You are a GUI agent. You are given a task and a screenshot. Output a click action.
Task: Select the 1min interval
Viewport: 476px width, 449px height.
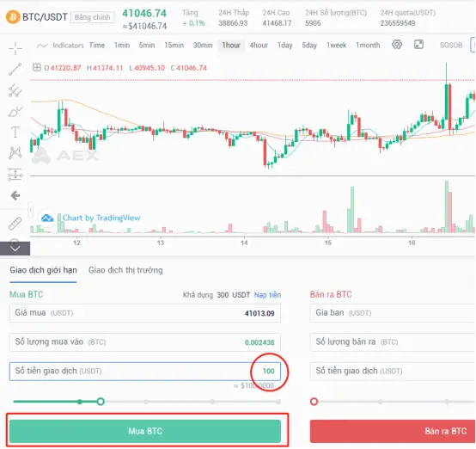point(122,46)
